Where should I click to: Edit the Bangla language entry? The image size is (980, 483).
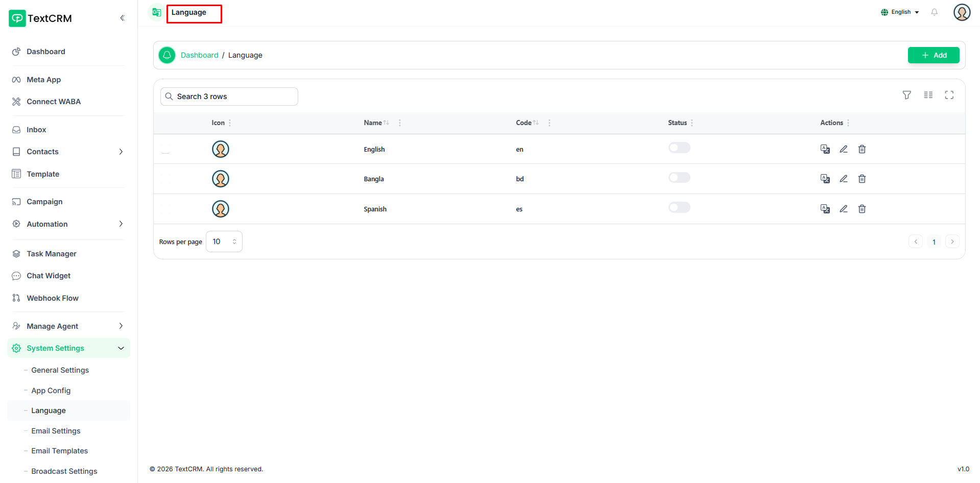843,179
